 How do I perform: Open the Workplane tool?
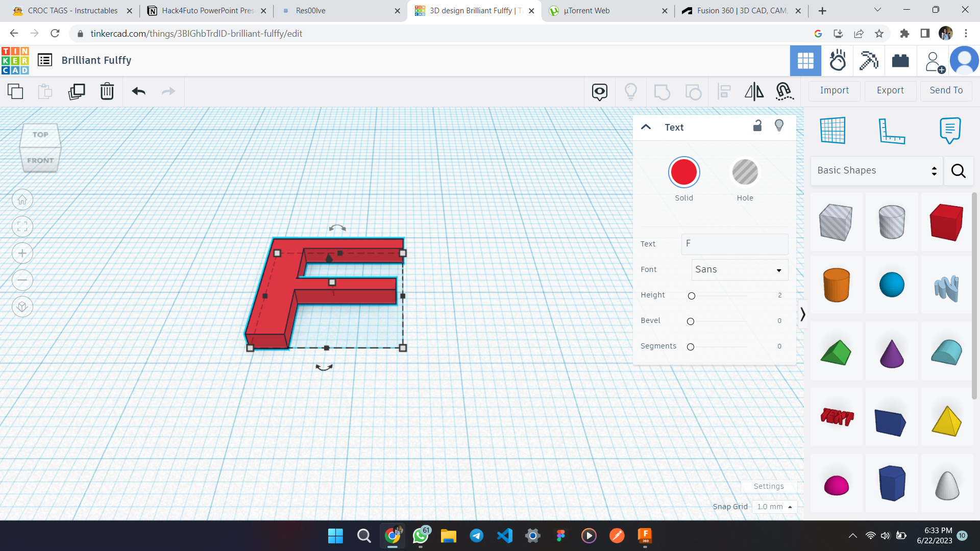coord(833,131)
